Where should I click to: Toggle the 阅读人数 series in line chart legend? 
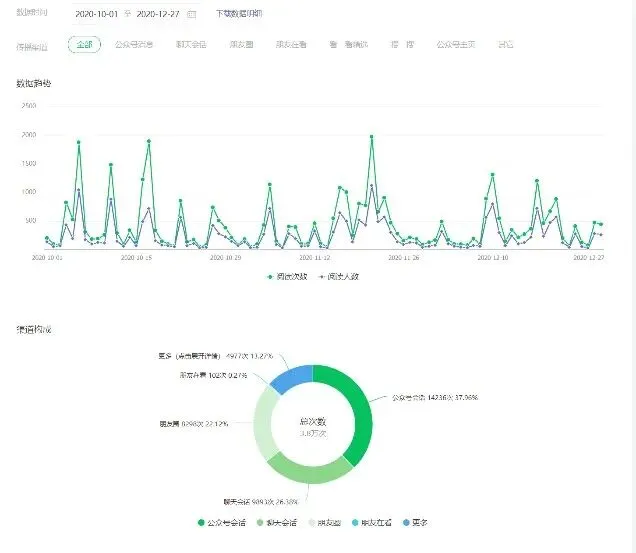pos(339,277)
